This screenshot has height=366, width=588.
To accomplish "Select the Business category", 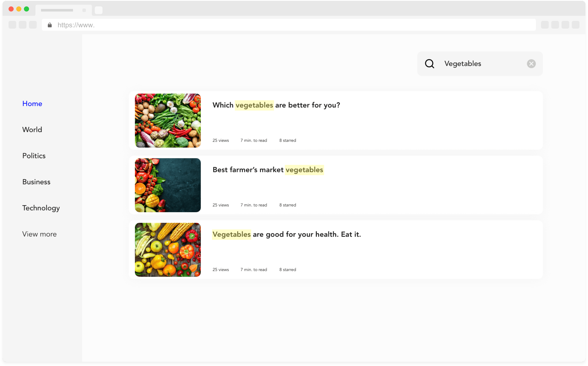I will [36, 182].
